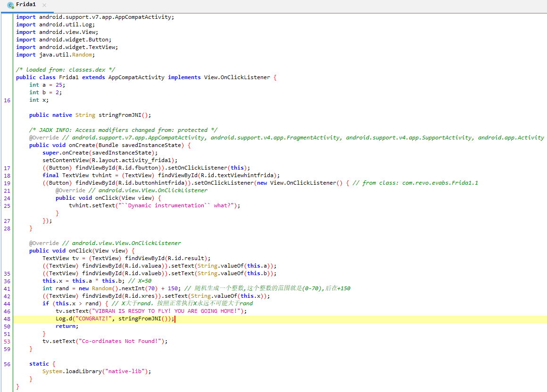
Task: Click the 'int a = 25;' field
Action: tap(47, 85)
